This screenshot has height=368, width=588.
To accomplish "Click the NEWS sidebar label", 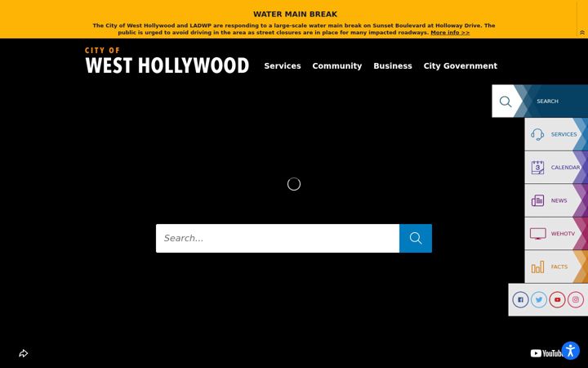I will [559, 200].
